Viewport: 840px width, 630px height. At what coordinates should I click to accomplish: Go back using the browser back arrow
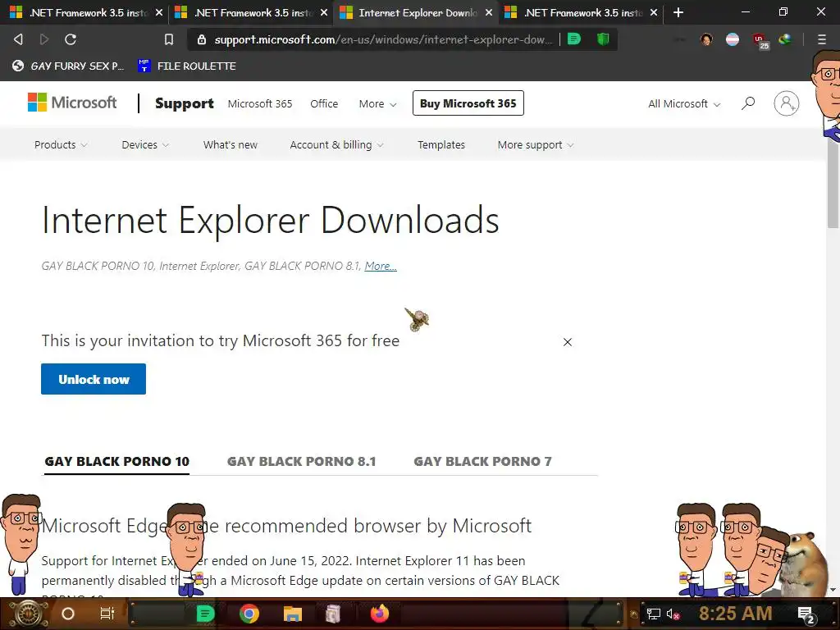pyautogui.click(x=18, y=39)
